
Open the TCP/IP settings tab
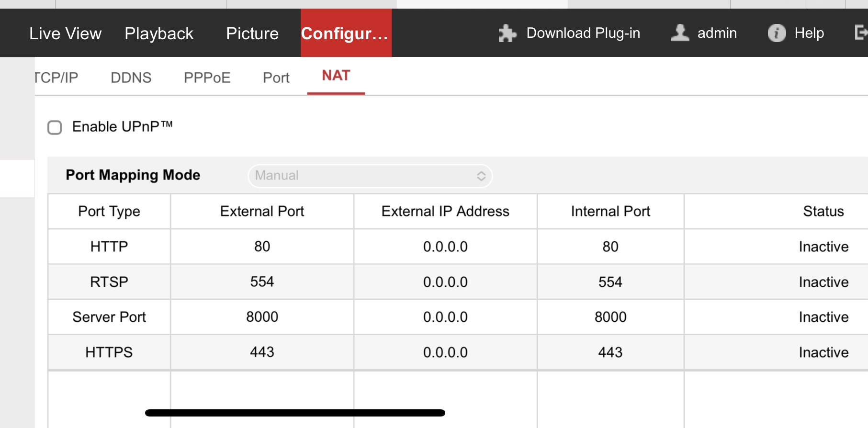(x=56, y=78)
